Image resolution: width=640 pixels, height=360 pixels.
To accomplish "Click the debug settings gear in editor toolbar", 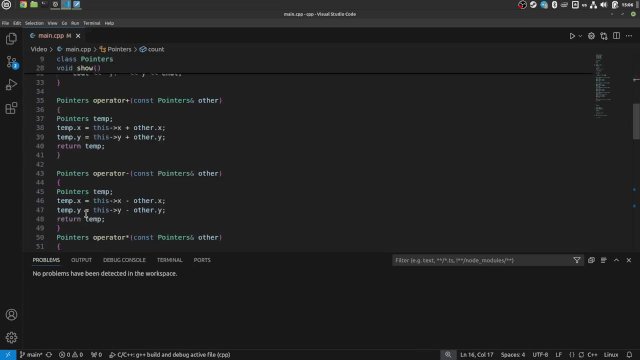I will click(591, 36).
